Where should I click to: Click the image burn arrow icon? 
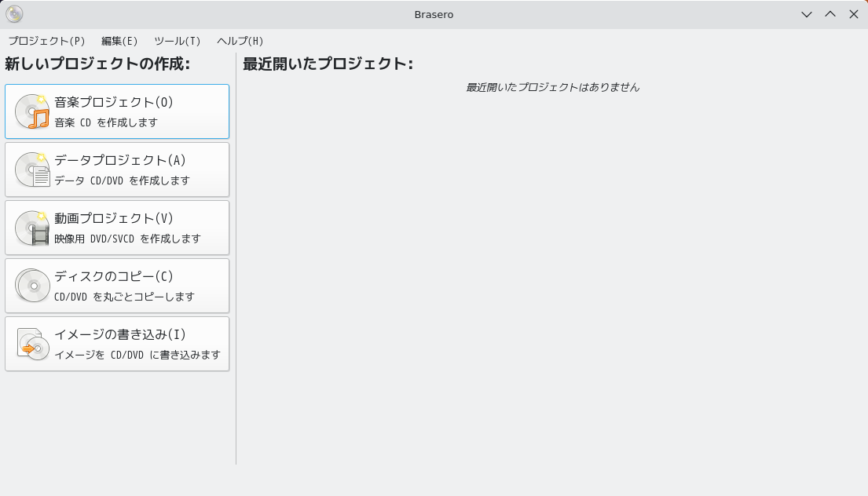point(32,344)
